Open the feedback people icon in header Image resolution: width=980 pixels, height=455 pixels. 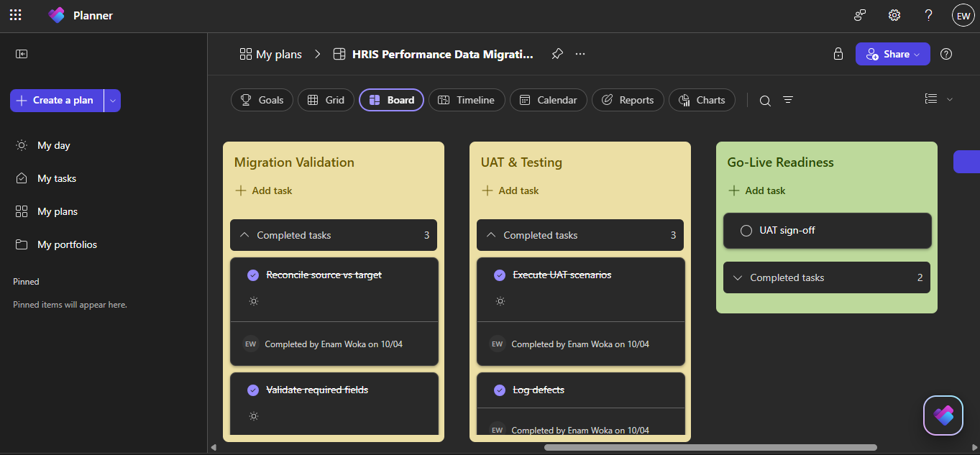tap(860, 15)
